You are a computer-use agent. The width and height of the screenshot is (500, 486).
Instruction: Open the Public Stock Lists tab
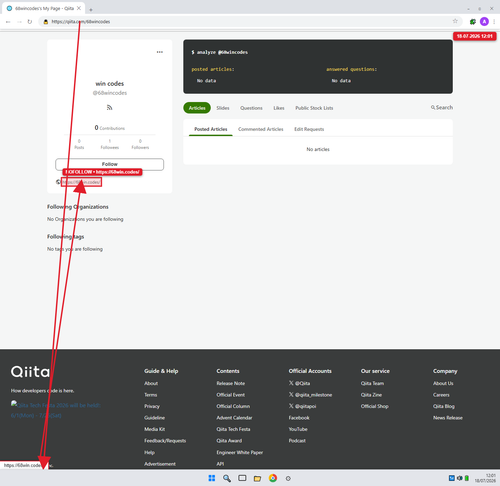click(x=314, y=108)
